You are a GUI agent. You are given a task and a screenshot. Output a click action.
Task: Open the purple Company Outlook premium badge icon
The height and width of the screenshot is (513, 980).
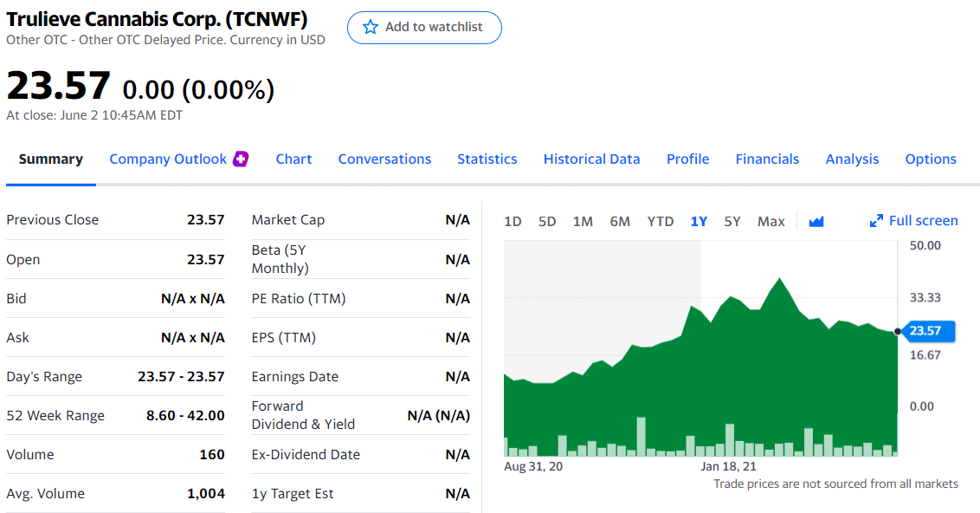[241, 159]
